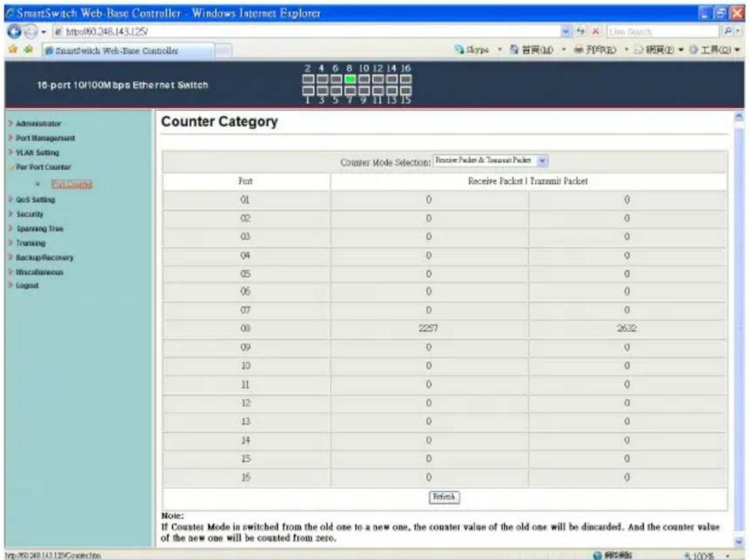Open the search options dropdown arrow
749x560 pixels.
(x=739, y=31)
